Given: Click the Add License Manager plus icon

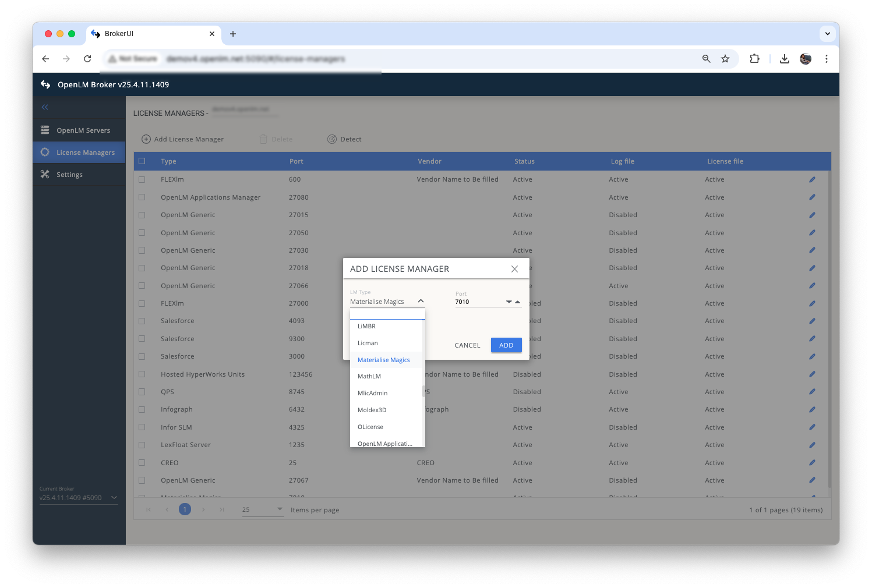Looking at the screenshot, I should [145, 139].
